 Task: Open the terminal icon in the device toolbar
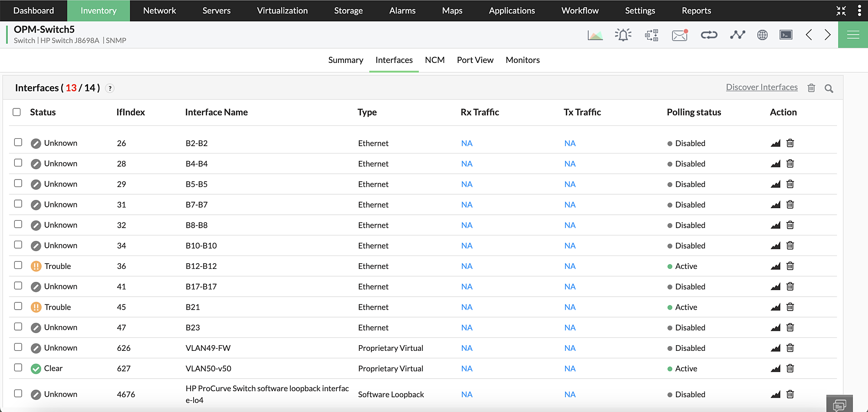click(x=786, y=35)
